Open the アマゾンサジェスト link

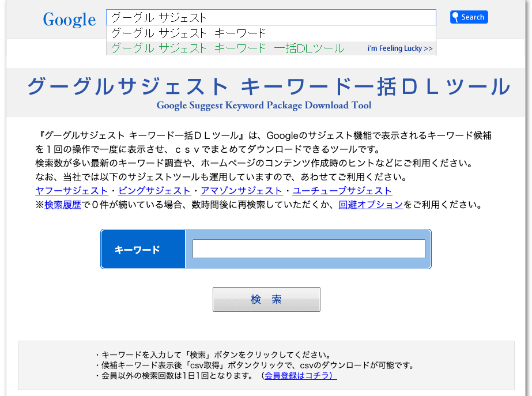coord(242,191)
